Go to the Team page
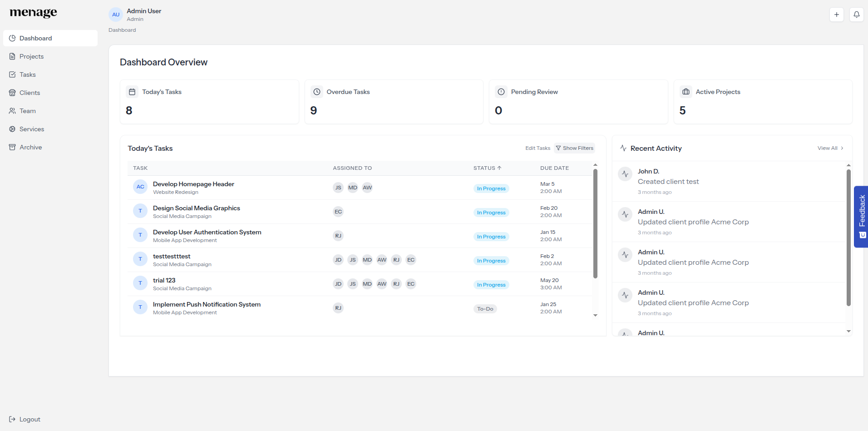The image size is (868, 431). coord(28,110)
